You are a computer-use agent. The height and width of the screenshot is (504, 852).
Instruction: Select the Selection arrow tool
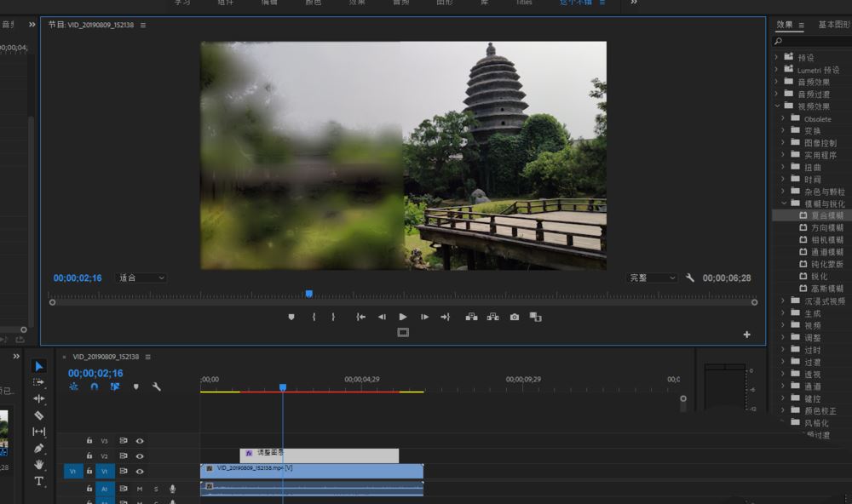coord(38,367)
